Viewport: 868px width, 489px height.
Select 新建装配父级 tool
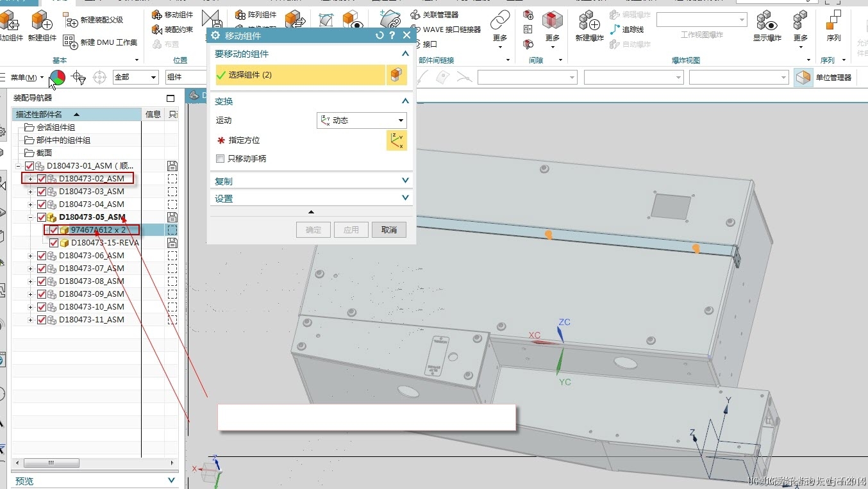coord(94,21)
